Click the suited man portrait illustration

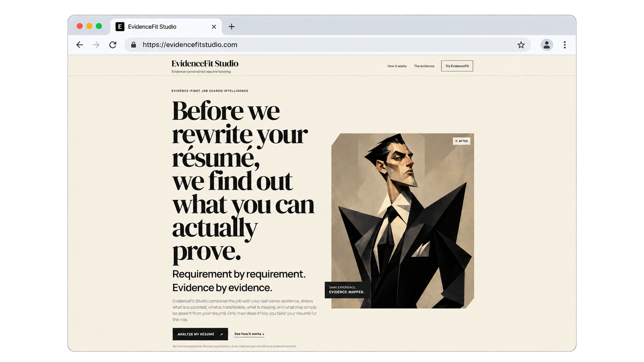click(402, 221)
